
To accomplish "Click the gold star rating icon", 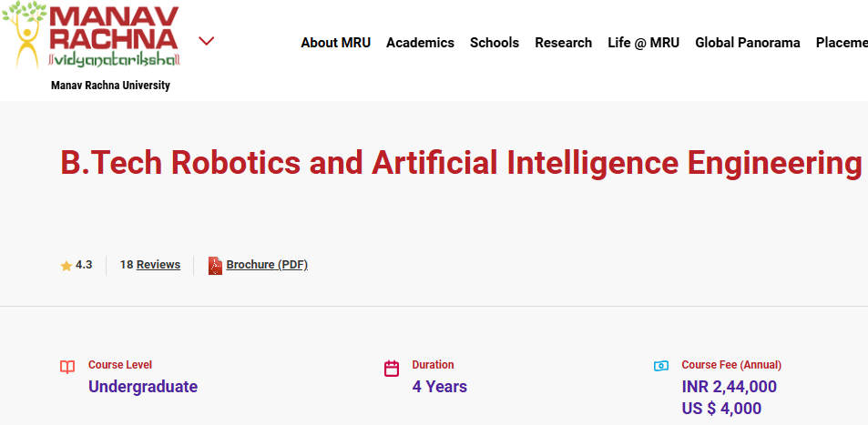I will 66,266.
